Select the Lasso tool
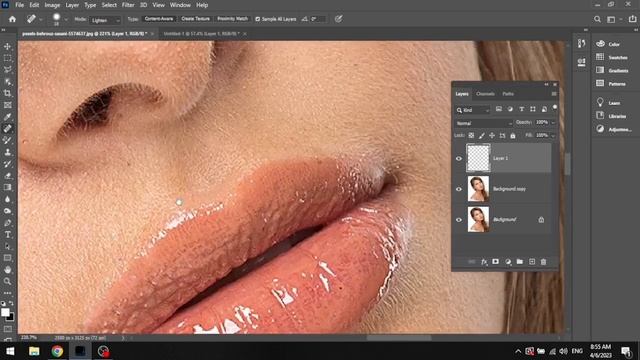The image size is (640, 360). (7, 70)
